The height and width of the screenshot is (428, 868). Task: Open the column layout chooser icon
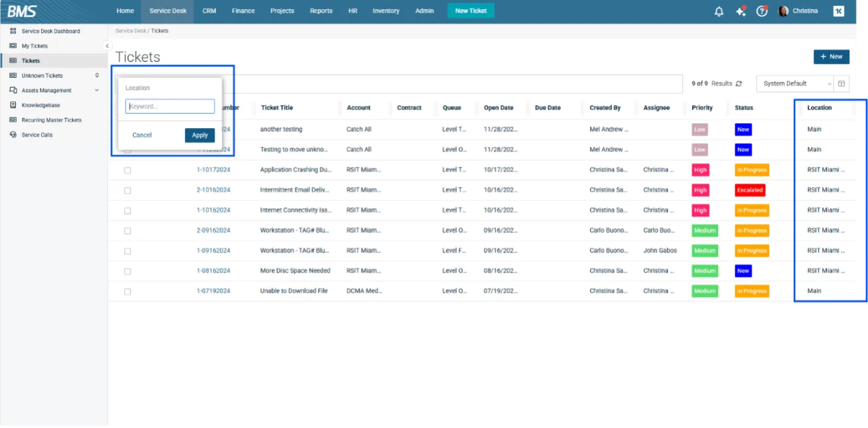842,84
